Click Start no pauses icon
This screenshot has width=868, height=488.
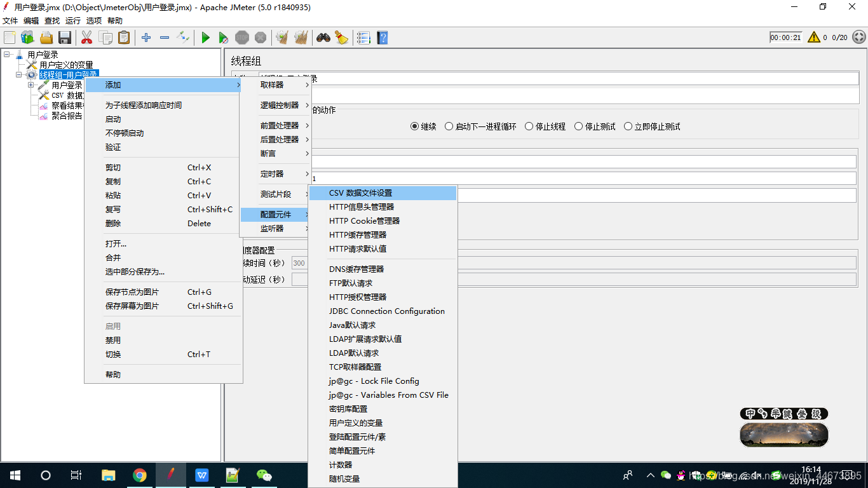(224, 37)
